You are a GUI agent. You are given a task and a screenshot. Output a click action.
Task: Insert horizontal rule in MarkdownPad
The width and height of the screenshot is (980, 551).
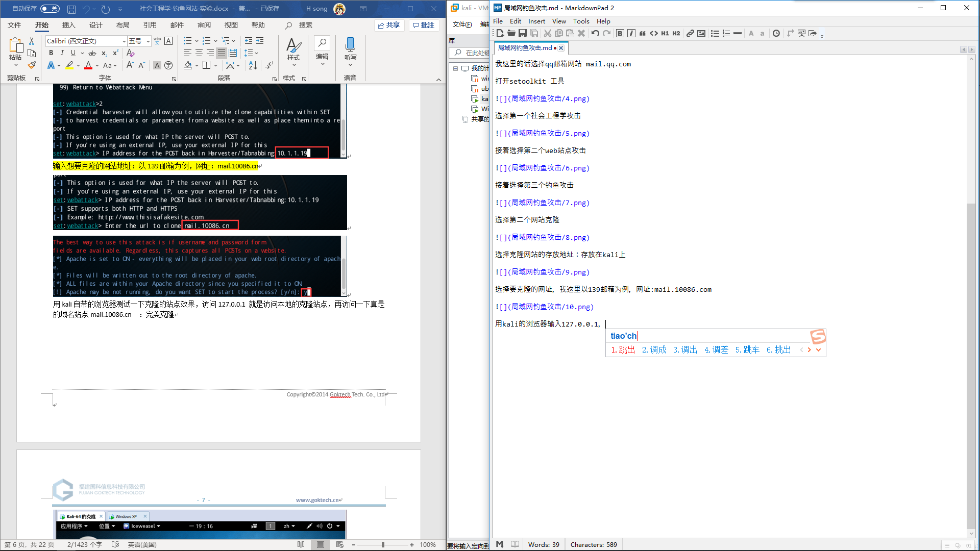point(738,33)
